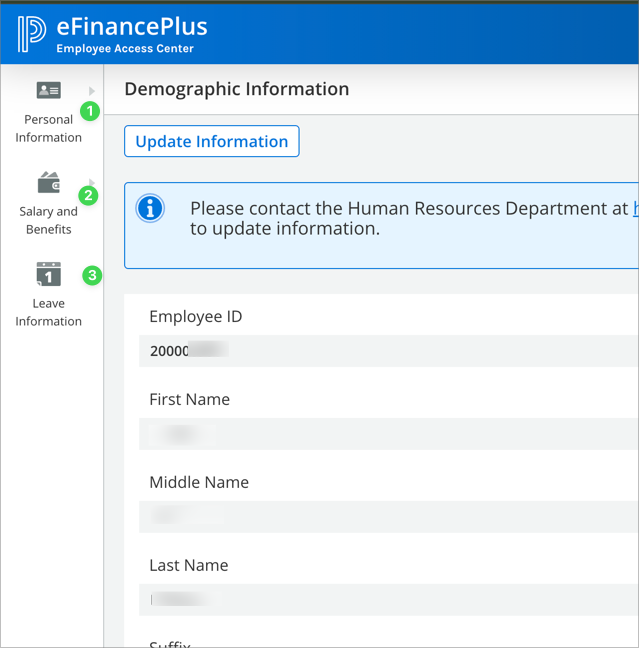
Task: Click the green badge numbered 3
Action: click(93, 275)
